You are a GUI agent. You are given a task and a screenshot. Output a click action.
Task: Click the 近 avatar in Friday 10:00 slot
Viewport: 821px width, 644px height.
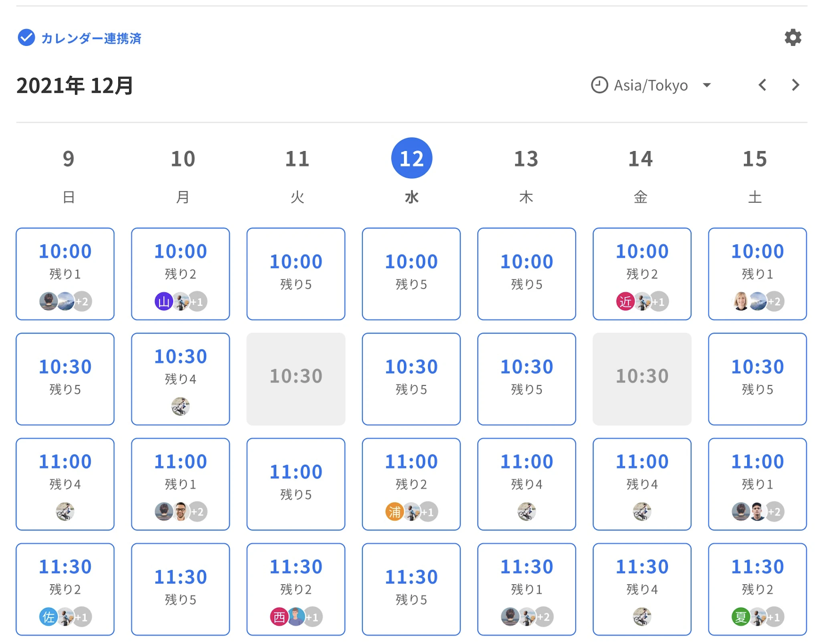coord(625,302)
